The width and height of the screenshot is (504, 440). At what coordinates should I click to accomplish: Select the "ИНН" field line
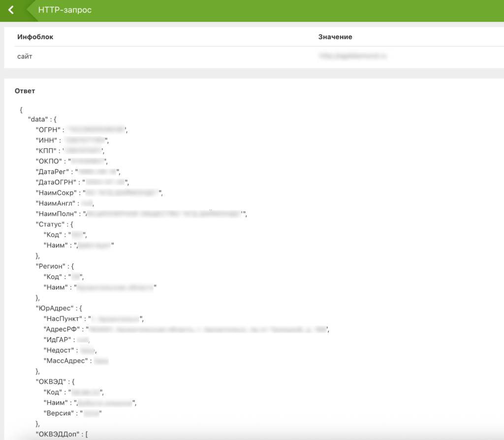point(47,140)
